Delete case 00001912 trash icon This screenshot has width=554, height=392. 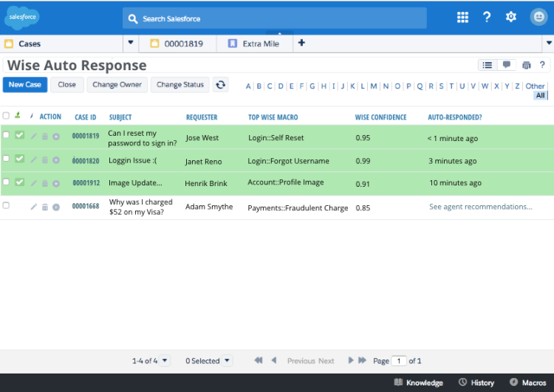tap(45, 183)
